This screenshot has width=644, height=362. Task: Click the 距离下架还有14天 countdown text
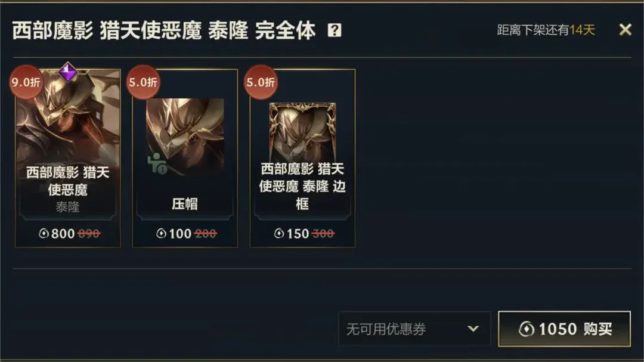(546, 30)
